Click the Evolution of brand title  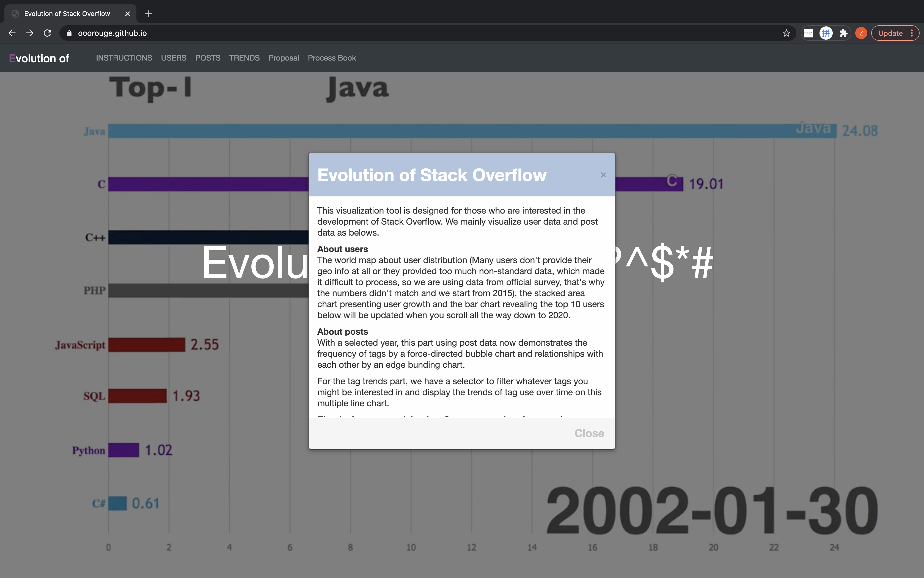point(39,58)
